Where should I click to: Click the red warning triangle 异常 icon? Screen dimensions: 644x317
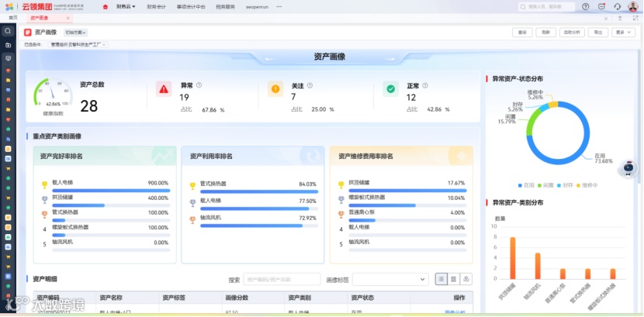point(164,89)
